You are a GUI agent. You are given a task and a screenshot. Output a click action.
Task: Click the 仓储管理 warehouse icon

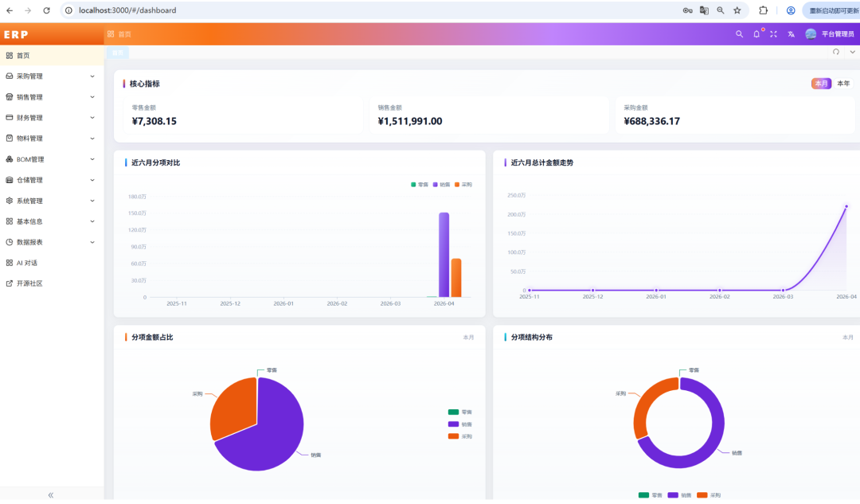click(x=10, y=180)
